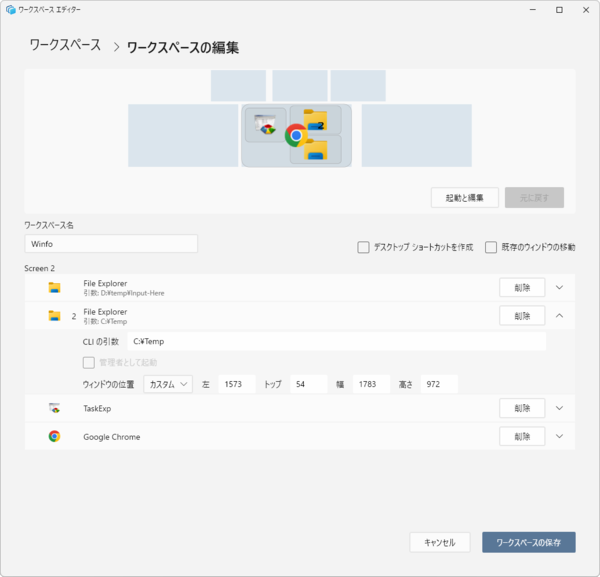The height and width of the screenshot is (577, 600).
Task: Click the キャンセル button
Action: (440, 542)
